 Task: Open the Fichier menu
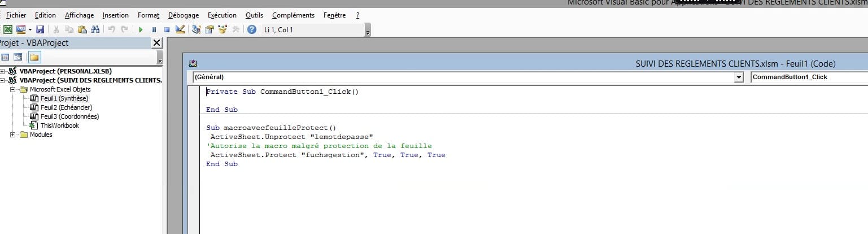coord(16,15)
